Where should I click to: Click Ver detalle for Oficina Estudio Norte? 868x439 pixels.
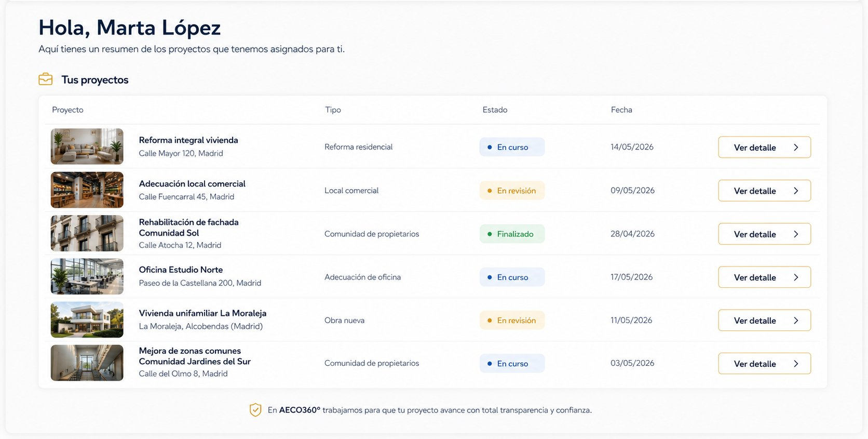coord(764,277)
